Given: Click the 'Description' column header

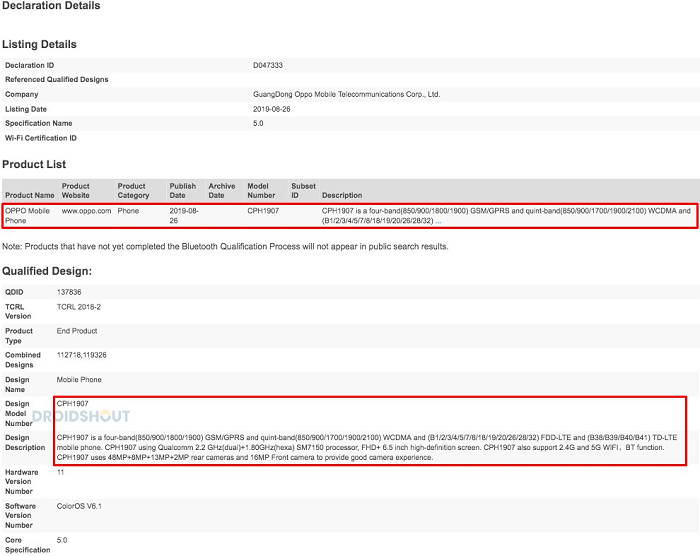Looking at the screenshot, I should [342, 195].
